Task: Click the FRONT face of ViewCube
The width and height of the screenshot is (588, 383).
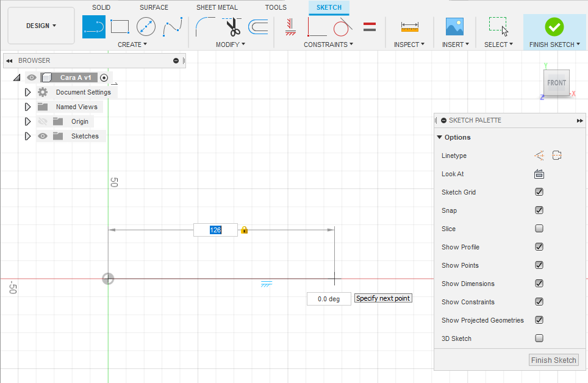Action: point(556,83)
